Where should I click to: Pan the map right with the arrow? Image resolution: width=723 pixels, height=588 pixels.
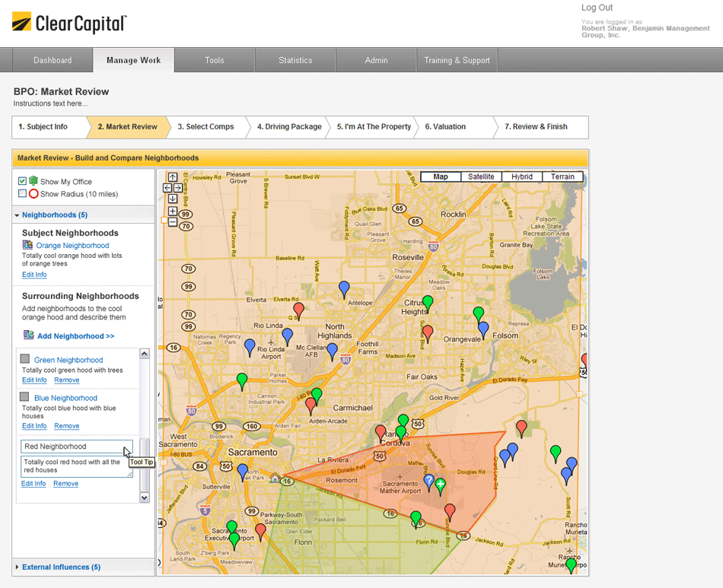coord(178,188)
